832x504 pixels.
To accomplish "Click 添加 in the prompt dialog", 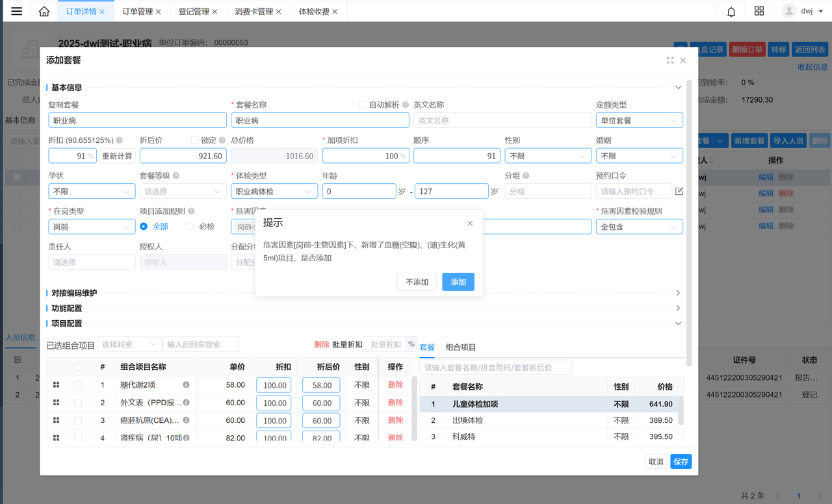I will point(458,282).
